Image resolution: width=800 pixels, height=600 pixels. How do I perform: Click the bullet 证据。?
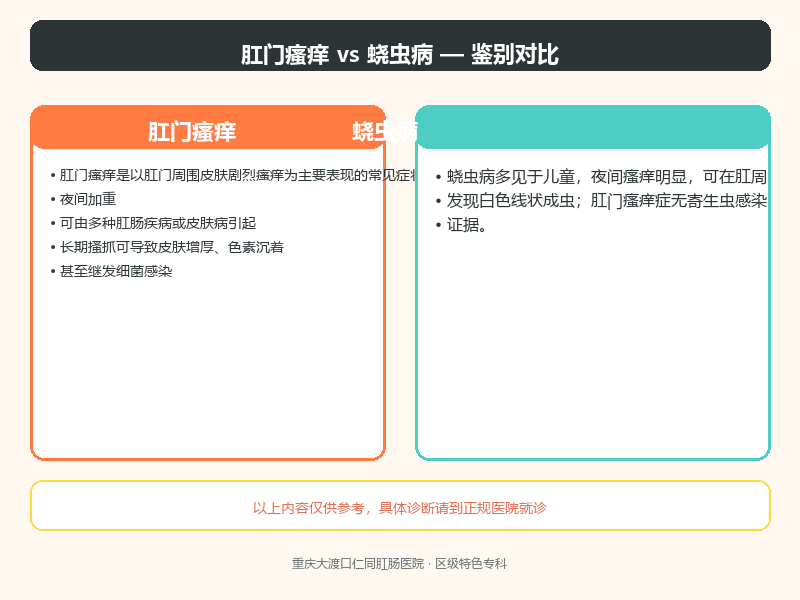tap(461, 224)
